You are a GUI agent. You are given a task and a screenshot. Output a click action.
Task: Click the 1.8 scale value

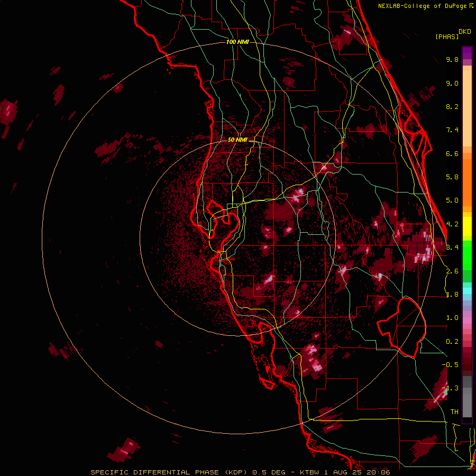pyautogui.click(x=452, y=295)
